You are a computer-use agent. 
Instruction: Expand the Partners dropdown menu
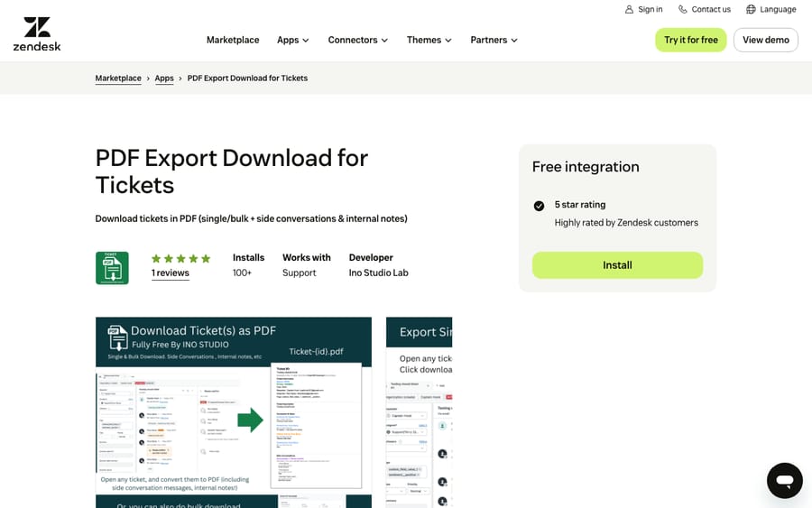(494, 40)
